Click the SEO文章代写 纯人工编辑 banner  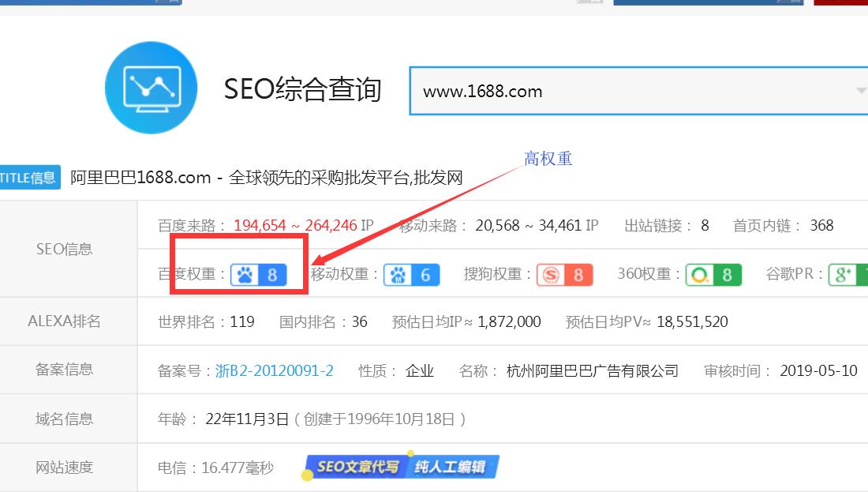tap(402, 467)
